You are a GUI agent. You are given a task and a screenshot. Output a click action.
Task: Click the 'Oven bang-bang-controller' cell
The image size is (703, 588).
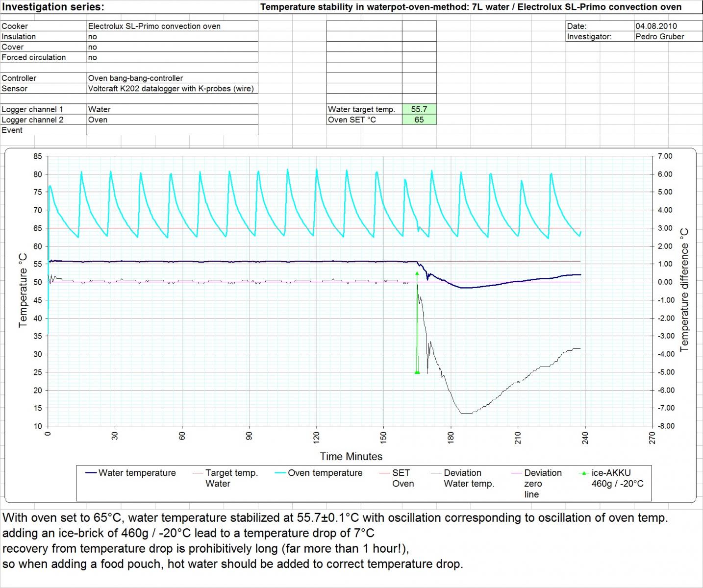172,78
